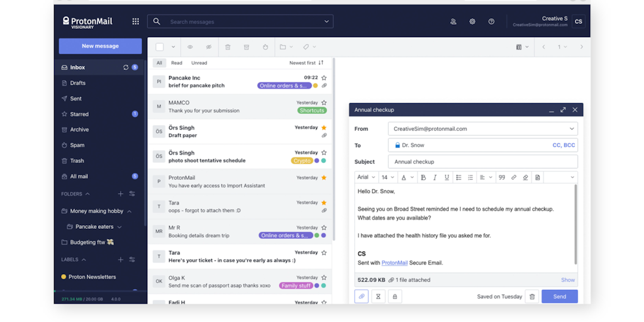This screenshot has width=644, height=322.
Task: Add a new folder with plus icon
Action: [120, 194]
